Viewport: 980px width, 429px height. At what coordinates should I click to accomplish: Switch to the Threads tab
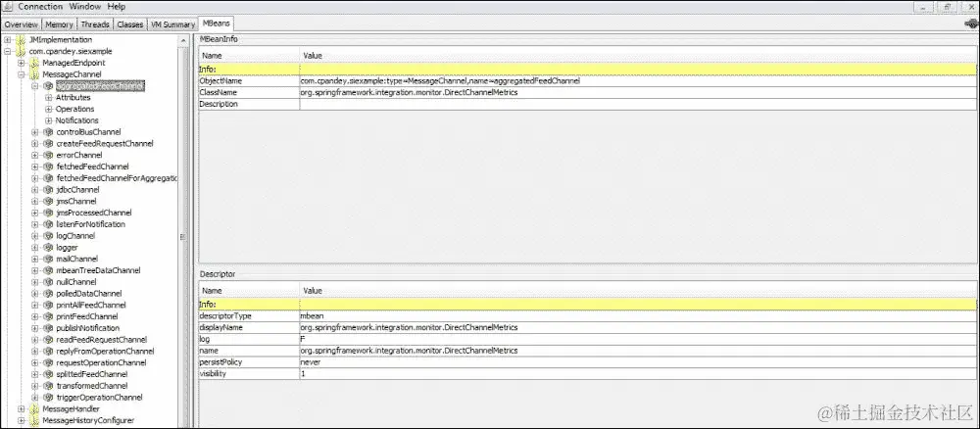95,24
